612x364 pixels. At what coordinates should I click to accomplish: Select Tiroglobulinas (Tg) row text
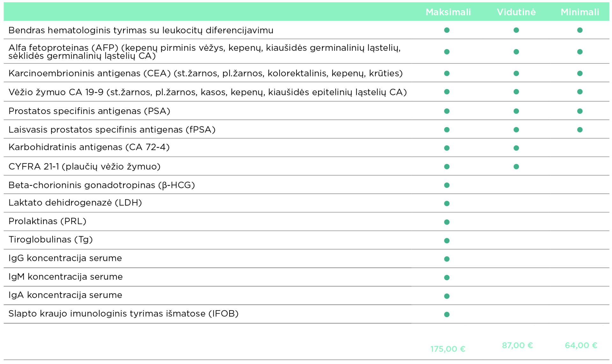(51, 239)
